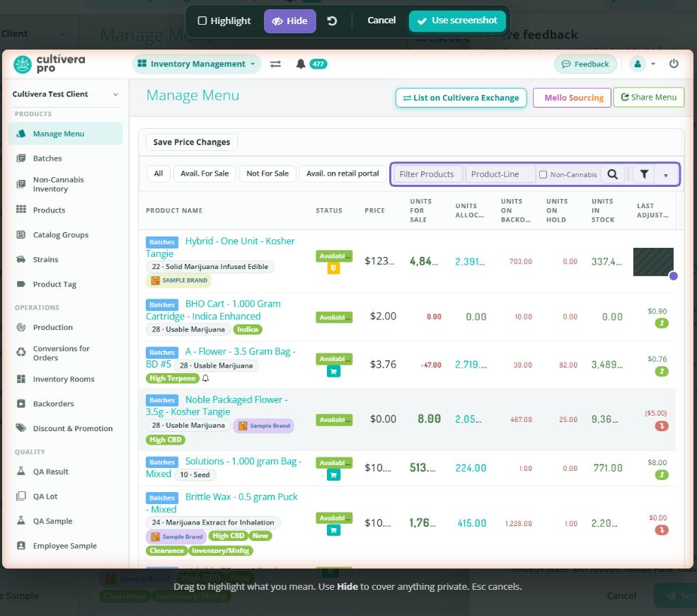697x616 pixels.
Task: Click the power logout icon
Action: pyautogui.click(x=674, y=64)
